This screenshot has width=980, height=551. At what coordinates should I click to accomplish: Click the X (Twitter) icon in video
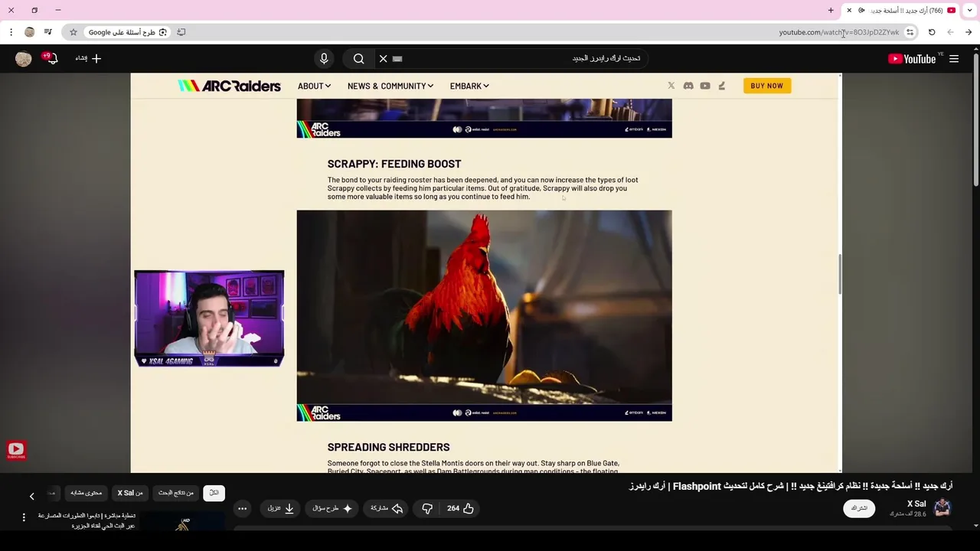[671, 86]
